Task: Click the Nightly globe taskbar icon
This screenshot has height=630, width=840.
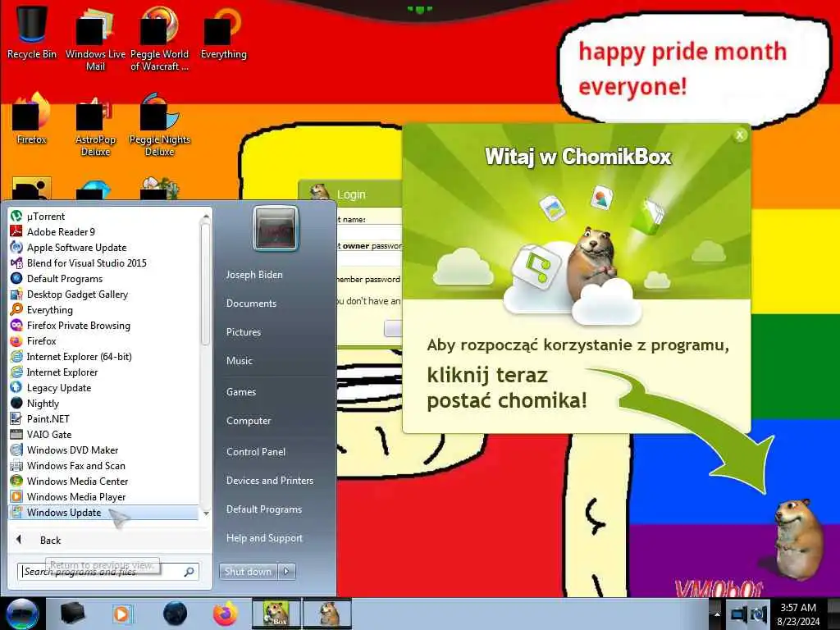Action: (175, 614)
